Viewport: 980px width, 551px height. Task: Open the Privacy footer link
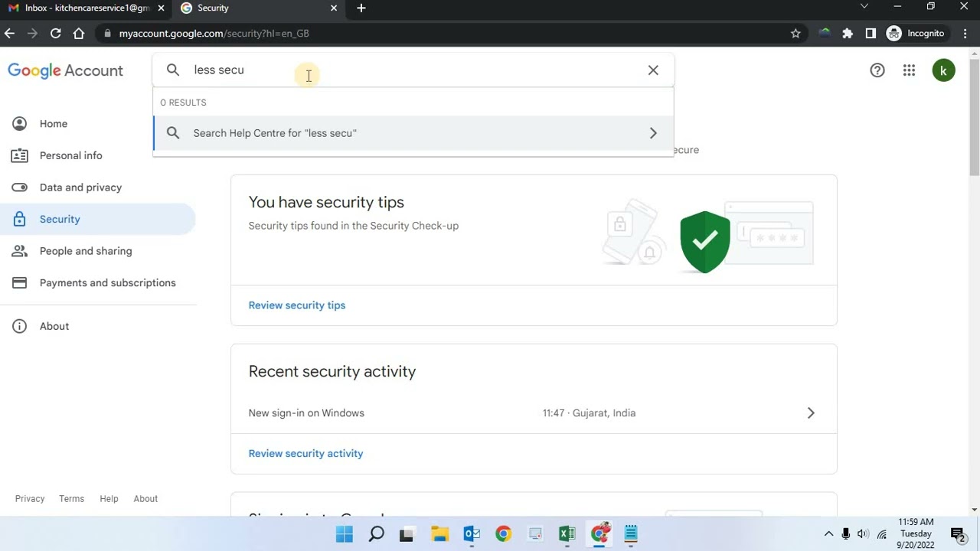tap(30, 499)
